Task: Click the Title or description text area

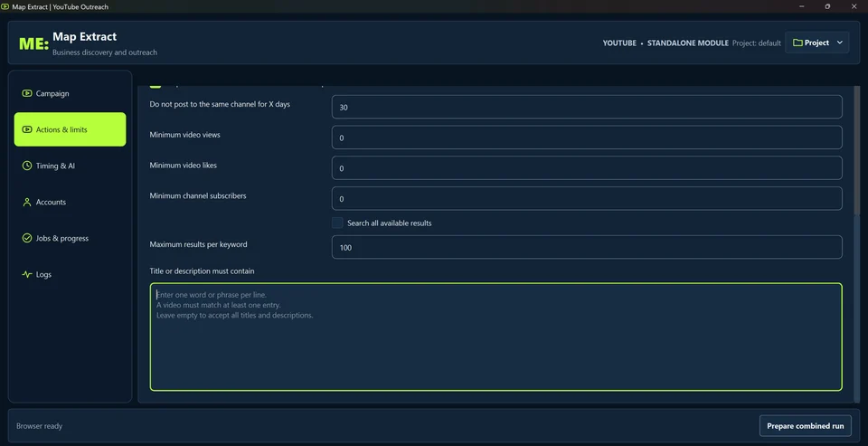Action: coord(496,337)
